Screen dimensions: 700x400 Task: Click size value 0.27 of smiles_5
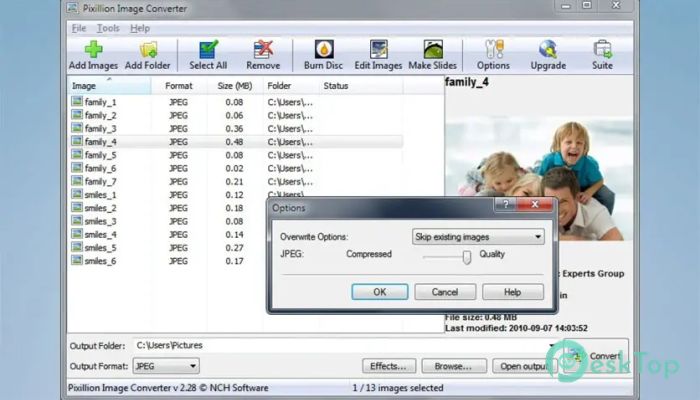[234, 248]
